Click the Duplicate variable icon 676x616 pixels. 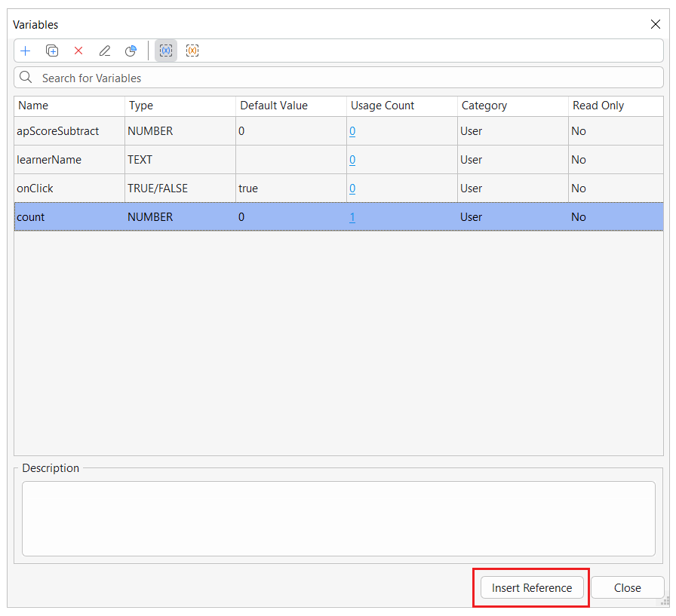52,51
